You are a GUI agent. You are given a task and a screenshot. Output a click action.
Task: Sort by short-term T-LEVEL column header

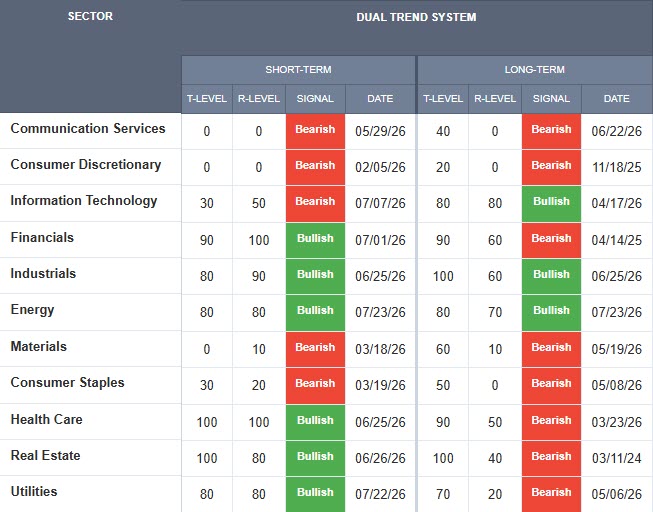207,99
